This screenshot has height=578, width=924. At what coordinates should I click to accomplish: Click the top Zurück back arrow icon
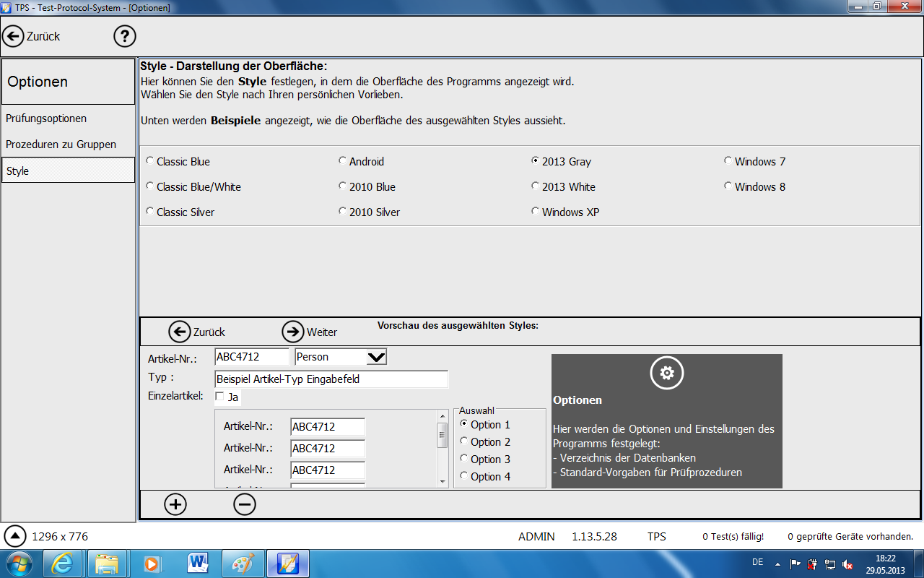[14, 35]
